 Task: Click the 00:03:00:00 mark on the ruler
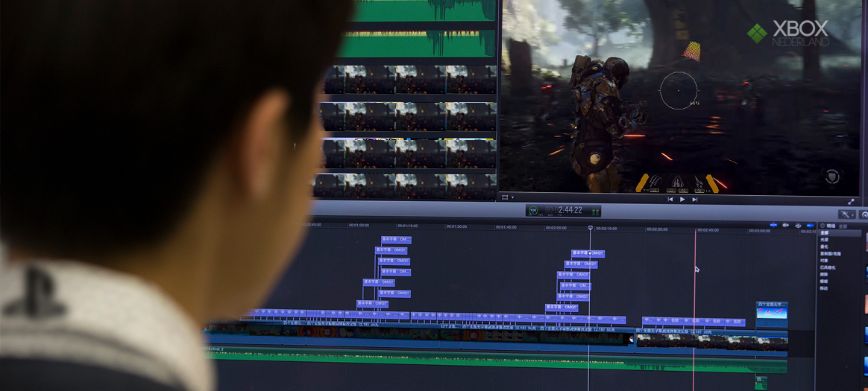[759, 231]
